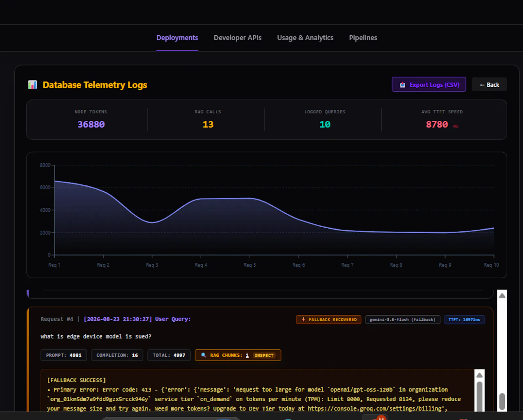This screenshot has height=420, width=523.
Task: Click the export icon in Export Logs button
Action: pos(403,85)
